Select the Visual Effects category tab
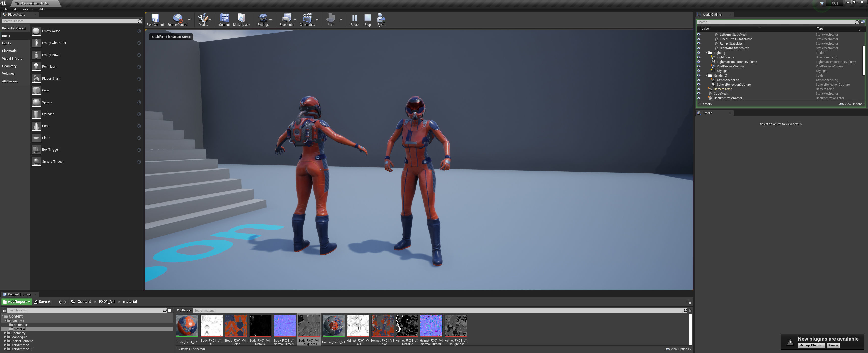 (12, 58)
